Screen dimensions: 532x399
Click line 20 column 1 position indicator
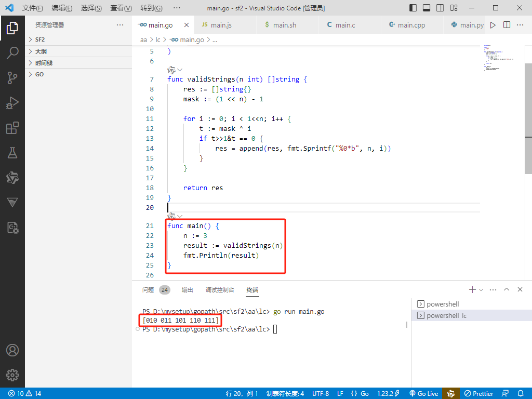pos(242,393)
